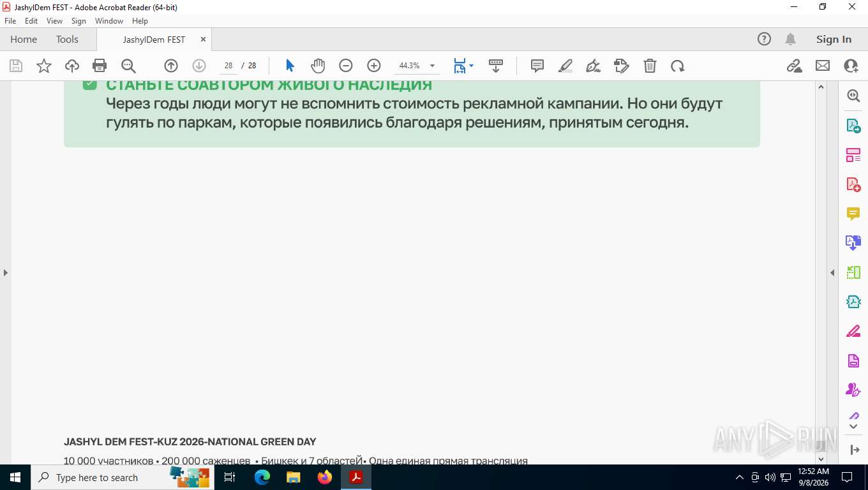The image size is (868, 490).
Task: Open the volume control in system tray
Action: pyautogui.click(x=770, y=477)
